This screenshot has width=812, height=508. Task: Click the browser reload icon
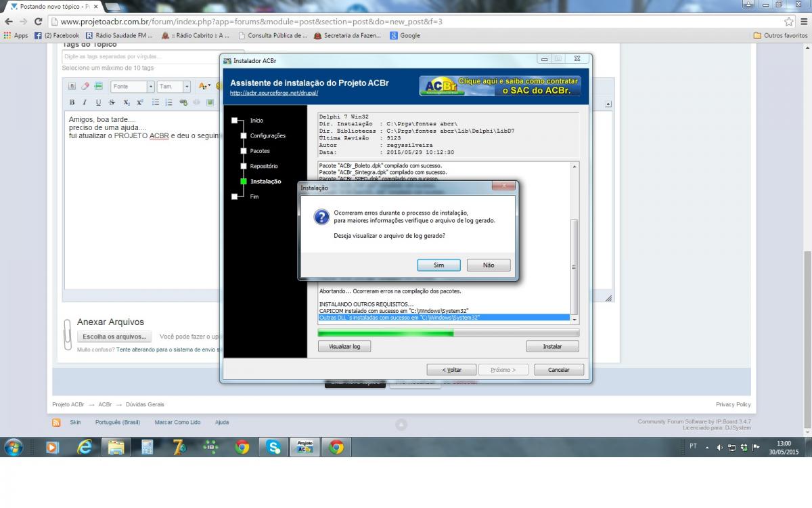tap(39, 22)
